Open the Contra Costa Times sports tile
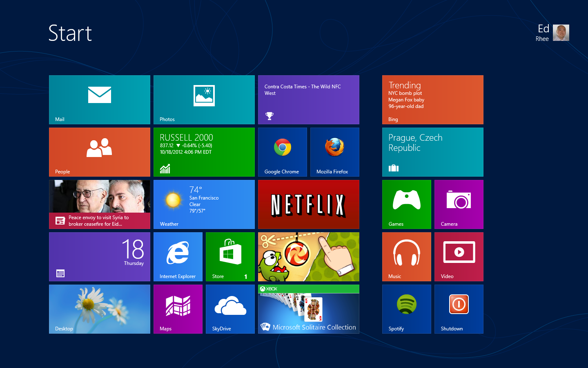Viewport: 588px width, 368px height. [x=309, y=100]
